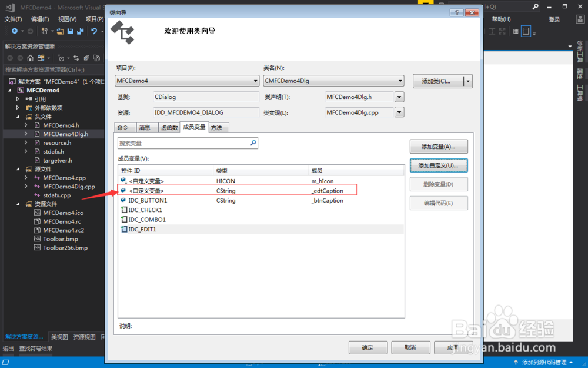Click the 控件 ID column header
This screenshot has height=368, width=588.
[165, 171]
